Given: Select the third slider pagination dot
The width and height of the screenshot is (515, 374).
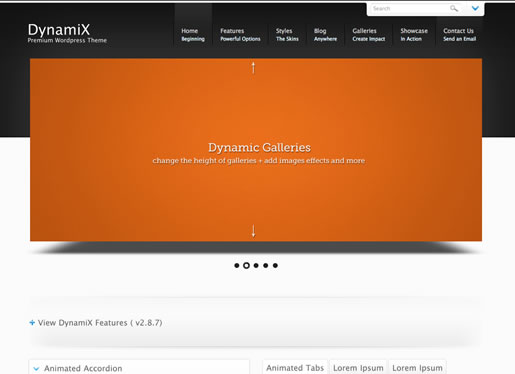Looking at the screenshot, I should [256, 265].
